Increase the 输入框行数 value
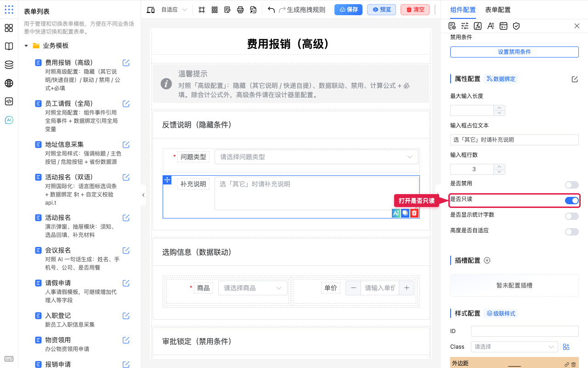The width and height of the screenshot is (588, 368). click(x=499, y=167)
